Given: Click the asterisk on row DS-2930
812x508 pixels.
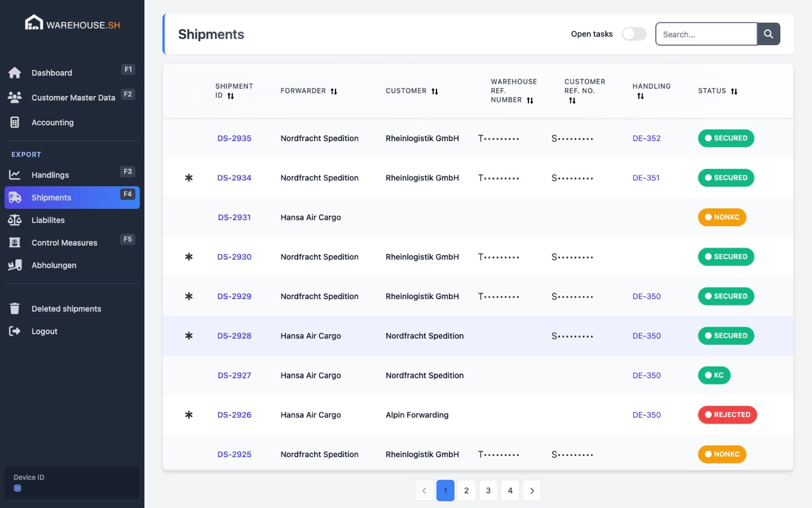Looking at the screenshot, I should click(x=188, y=257).
